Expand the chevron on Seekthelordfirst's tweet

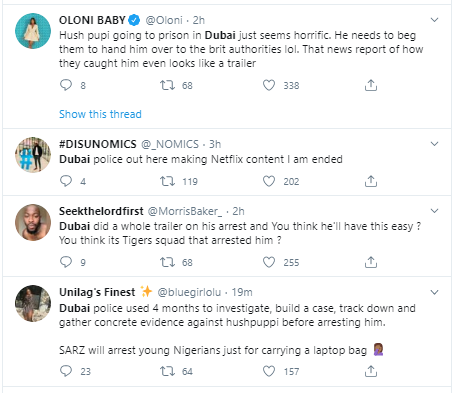click(x=434, y=211)
